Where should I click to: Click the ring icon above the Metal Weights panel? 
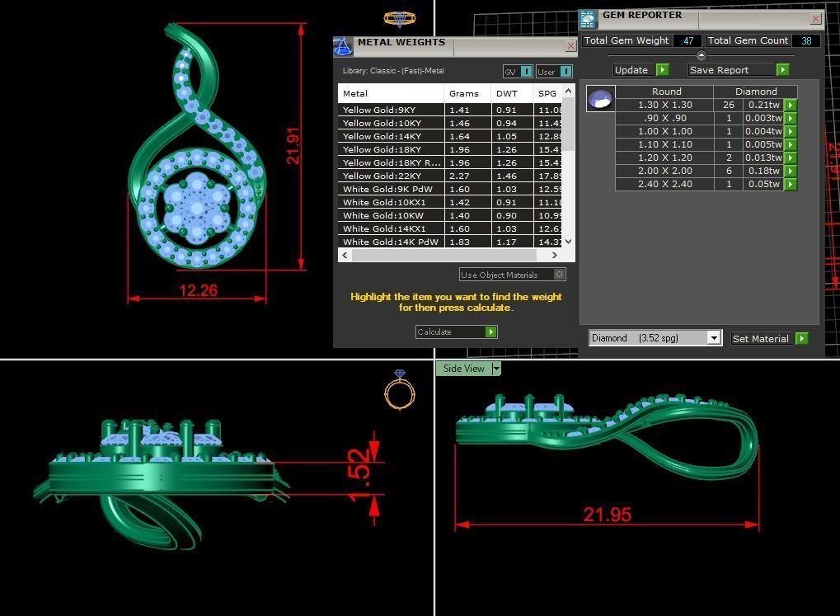coord(400,18)
